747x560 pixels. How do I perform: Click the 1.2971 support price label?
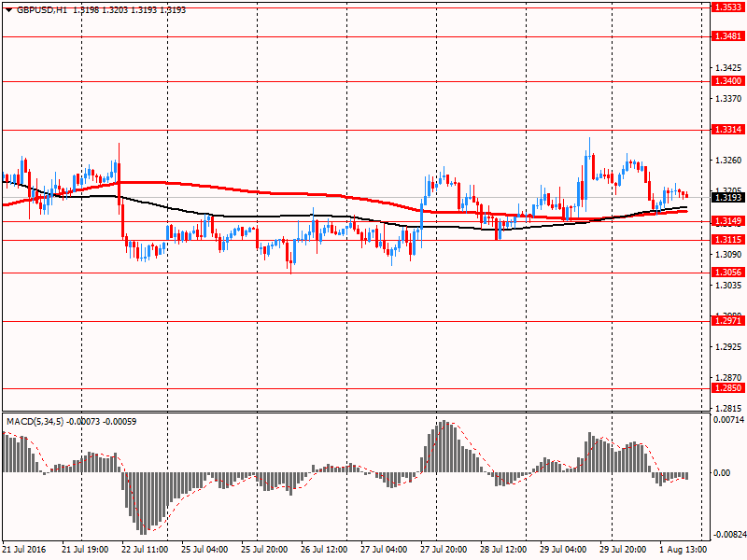tap(726, 320)
